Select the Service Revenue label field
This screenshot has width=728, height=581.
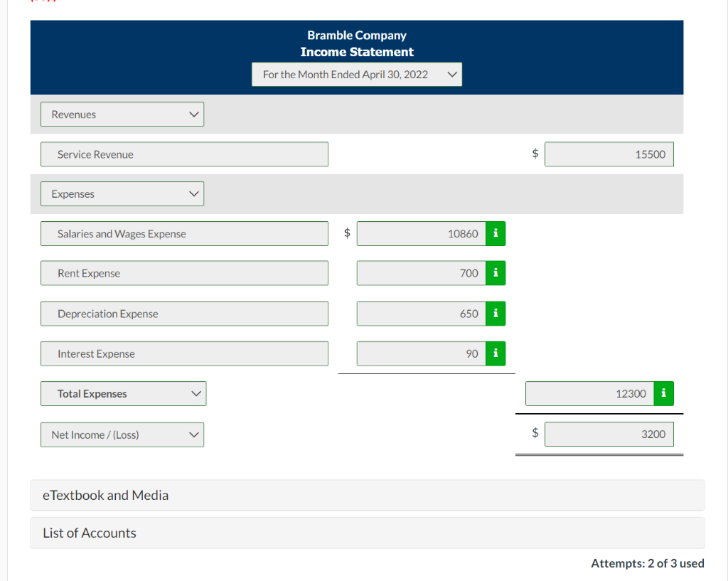pyautogui.click(x=184, y=154)
